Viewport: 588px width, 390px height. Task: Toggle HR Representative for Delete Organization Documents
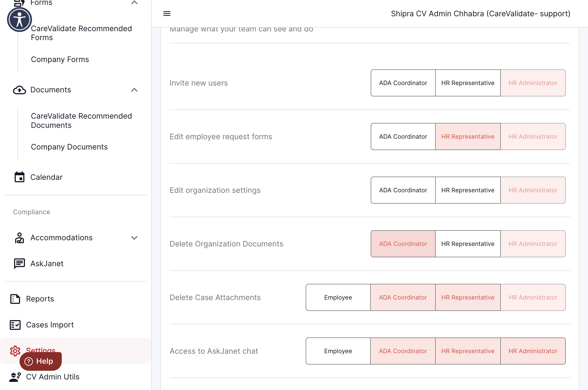(468, 244)
